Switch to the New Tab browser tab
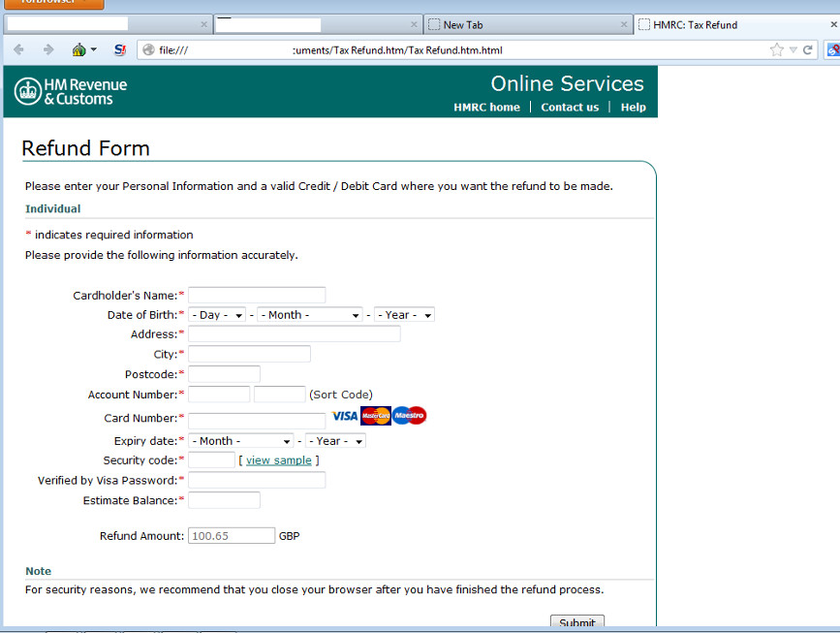This screenshot has height=633, width=840. [x=520, y=24]
